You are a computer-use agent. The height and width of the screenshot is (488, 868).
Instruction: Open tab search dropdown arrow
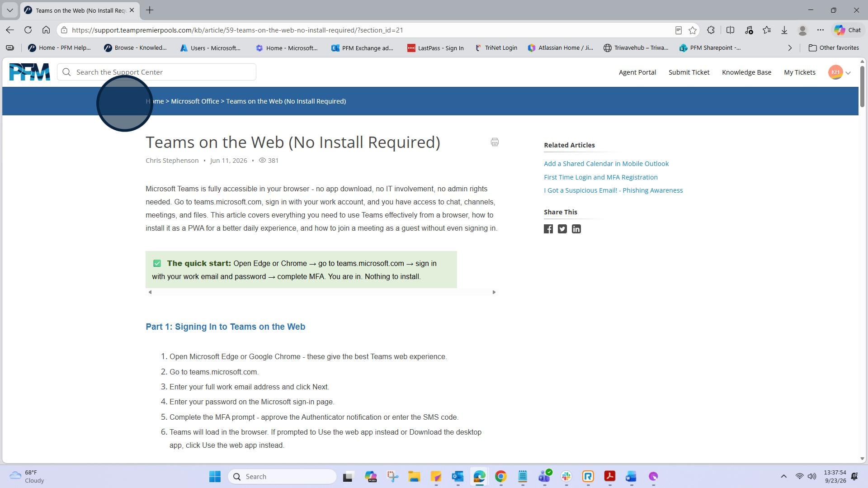9,10
